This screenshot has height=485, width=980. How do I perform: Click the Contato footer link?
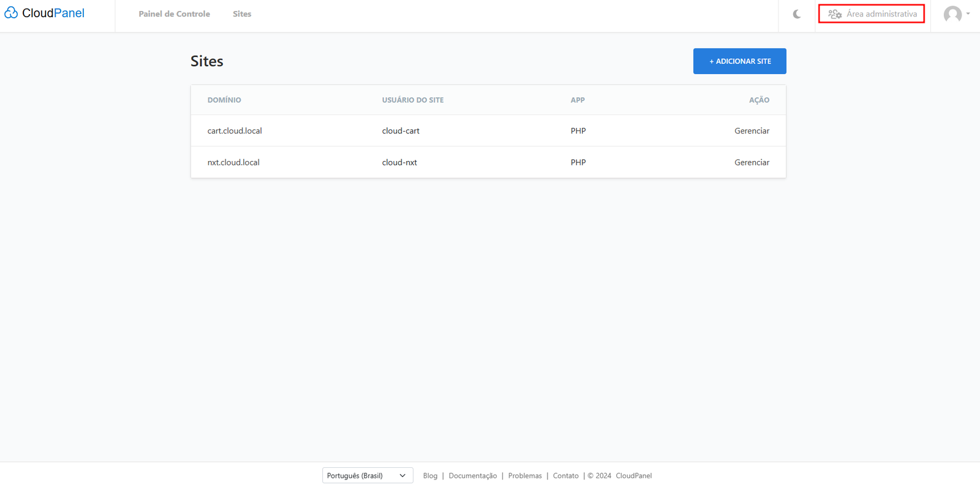click(565, 476)
